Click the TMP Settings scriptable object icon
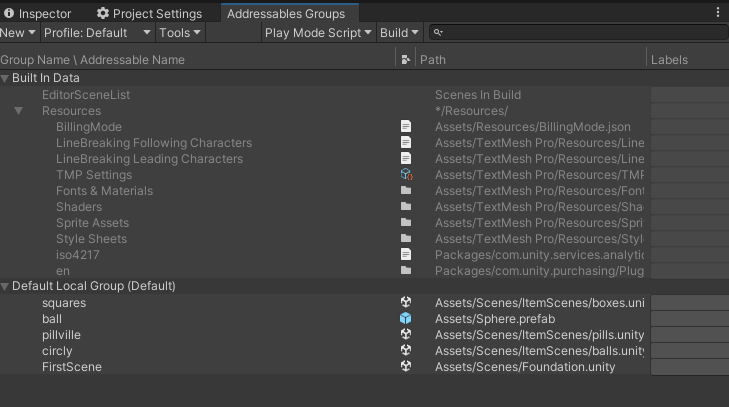 point(406,174)
